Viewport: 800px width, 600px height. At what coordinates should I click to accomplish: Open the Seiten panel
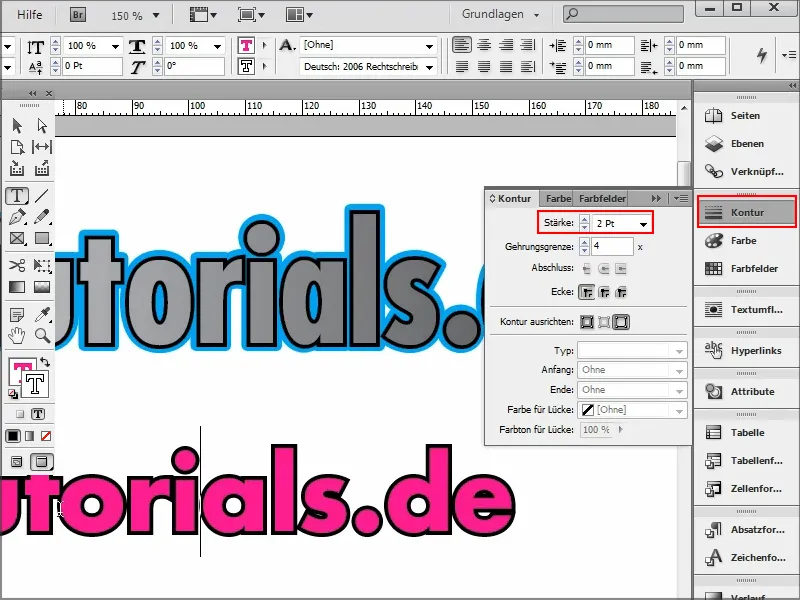coord(746,116)
